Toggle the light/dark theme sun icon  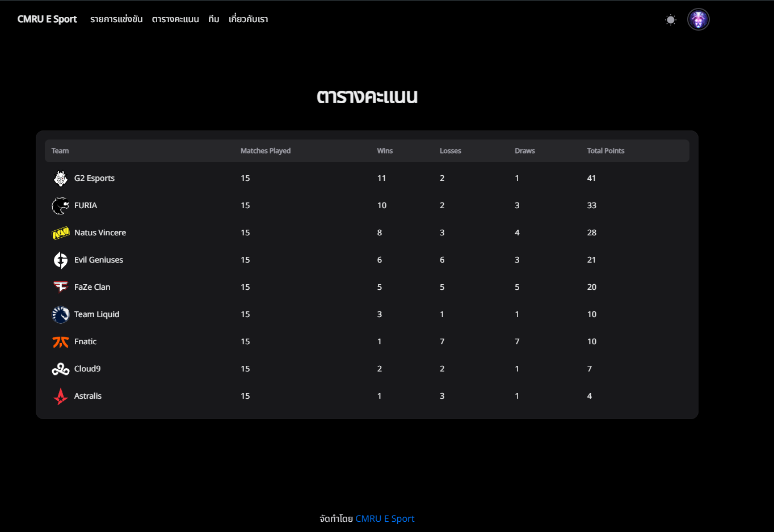tap(671, 20)
